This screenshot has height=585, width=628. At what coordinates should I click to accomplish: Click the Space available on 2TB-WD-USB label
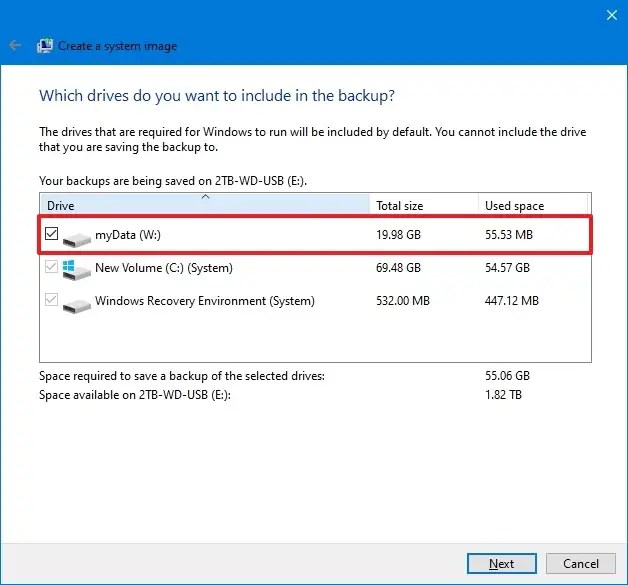(x=135, y=395)
